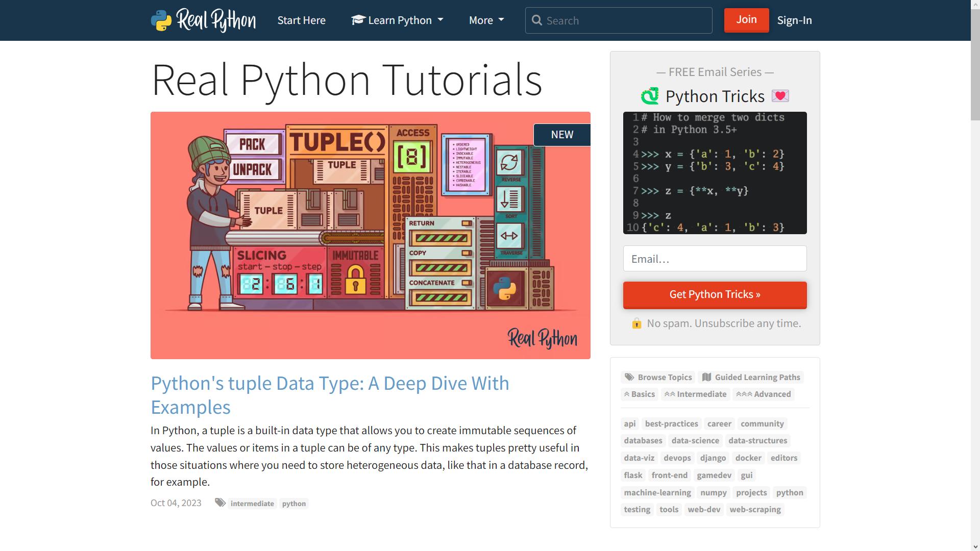Viewport: 980px width, 551px height.
Task: Select the intermediate topic filter tag
Action: click(695, 393)
